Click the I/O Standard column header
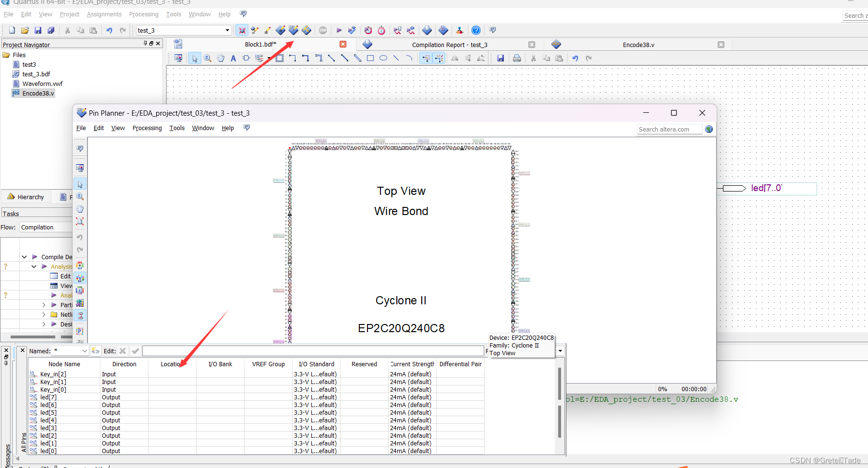The image size is (868, 468). tap(316, 364)
